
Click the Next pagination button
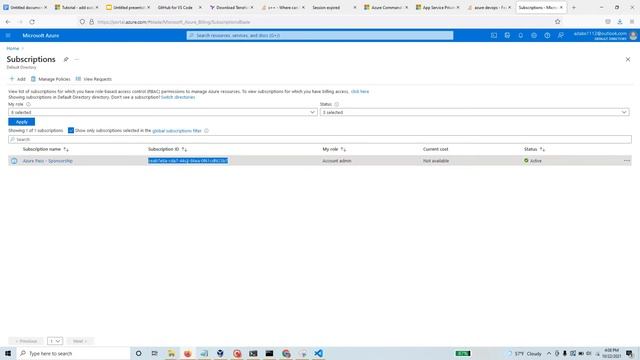pos(80,341)
